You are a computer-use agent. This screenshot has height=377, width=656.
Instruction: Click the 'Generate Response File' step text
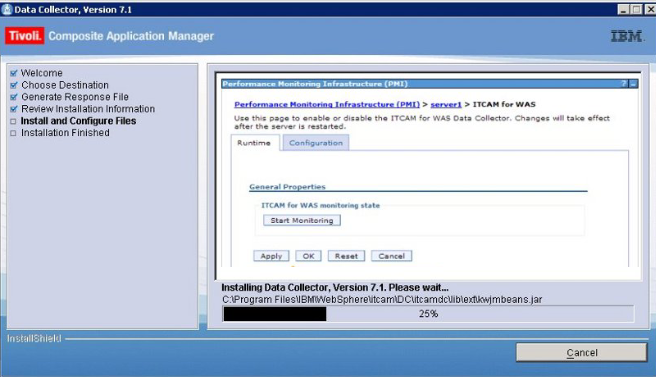coord(75,97)
